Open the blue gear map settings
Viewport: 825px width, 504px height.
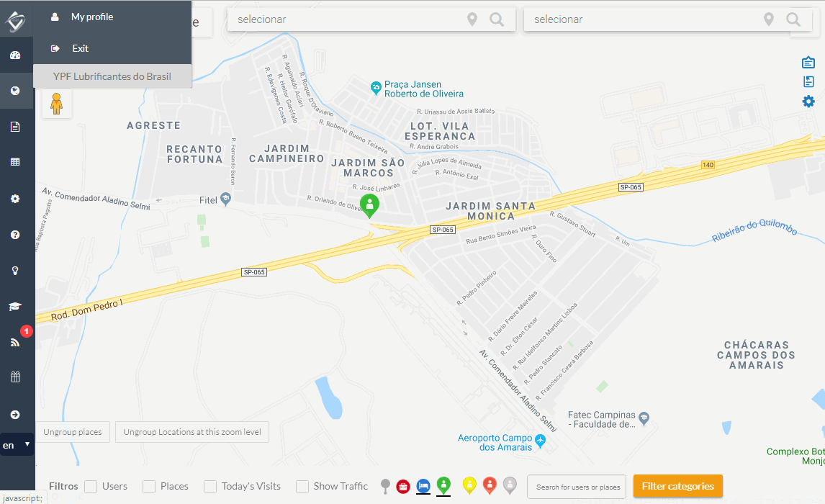tap(808, 102)
